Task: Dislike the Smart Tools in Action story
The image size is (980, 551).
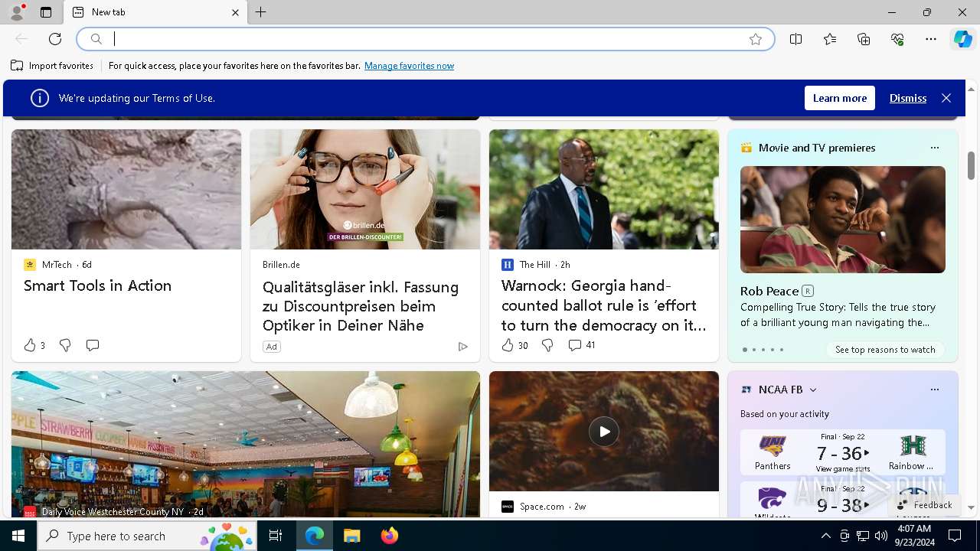Action: [x=65, y=345]
